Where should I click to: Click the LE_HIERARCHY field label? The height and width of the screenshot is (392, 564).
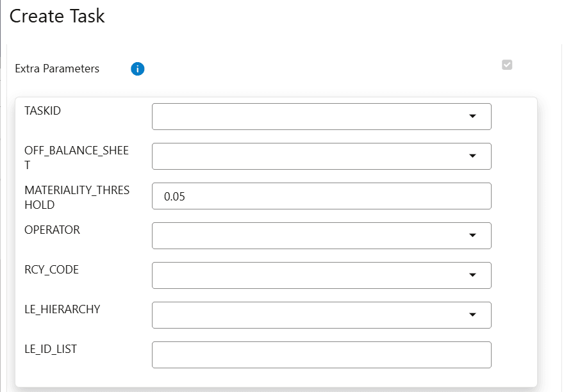tap(62, 309)
